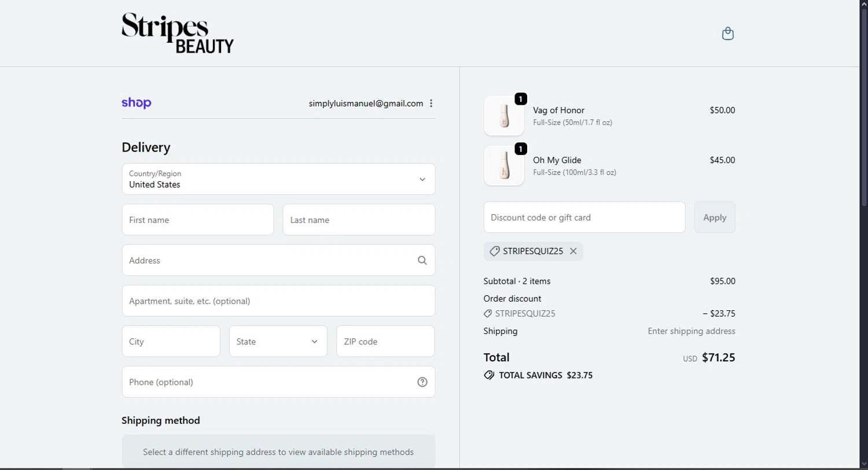Image resolution: width=868 pixels, height=470 pixels.
Task: Click quantity badge on Oh My Glide
Action: coord(521,149)
